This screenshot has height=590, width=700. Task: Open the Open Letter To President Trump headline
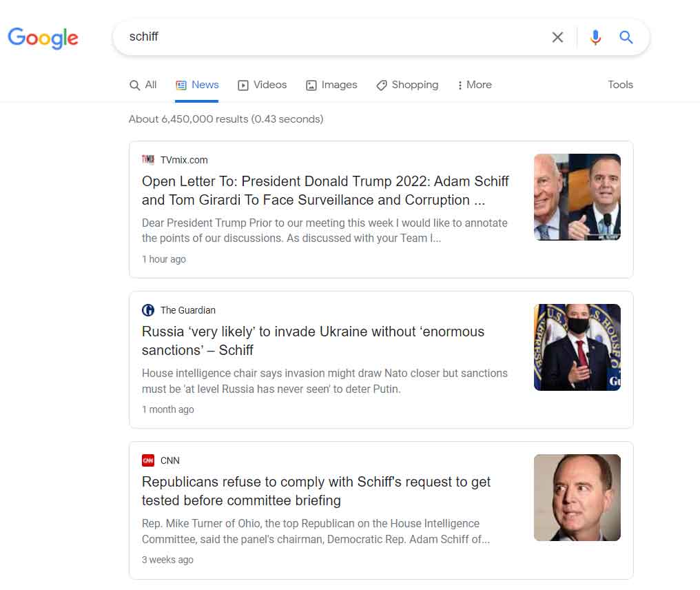pyautogui.click(x=325, y=190)
